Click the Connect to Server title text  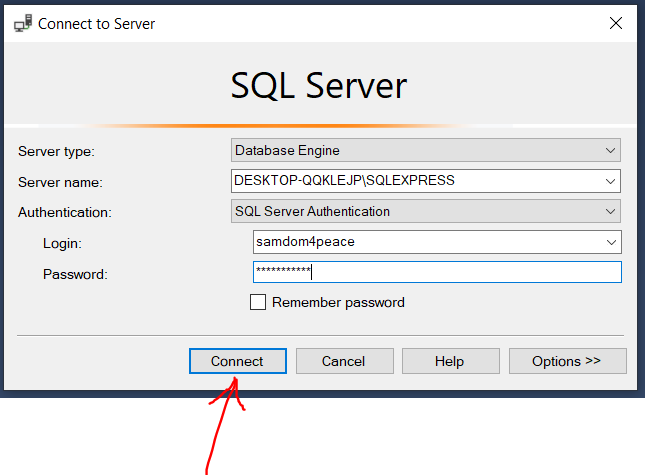point(96,24)
